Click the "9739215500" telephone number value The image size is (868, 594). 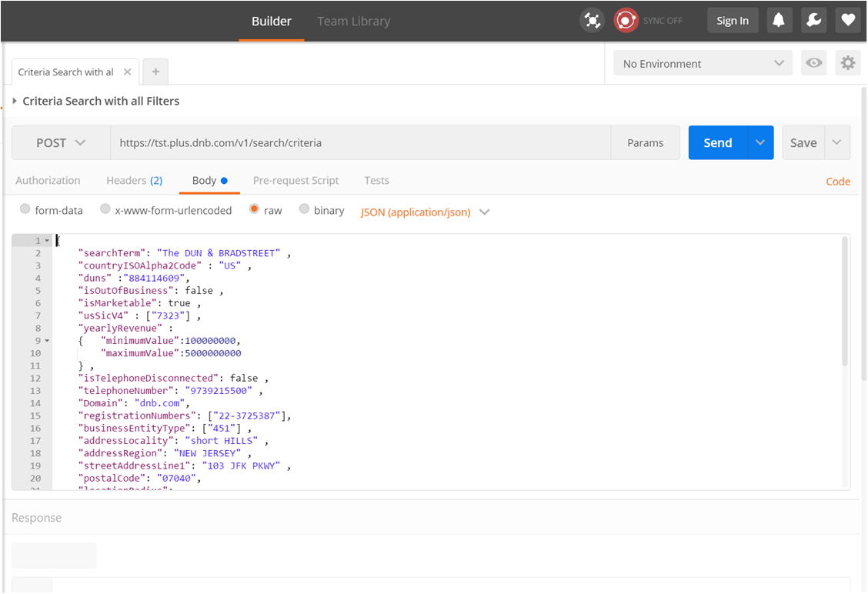pos(218,391)
